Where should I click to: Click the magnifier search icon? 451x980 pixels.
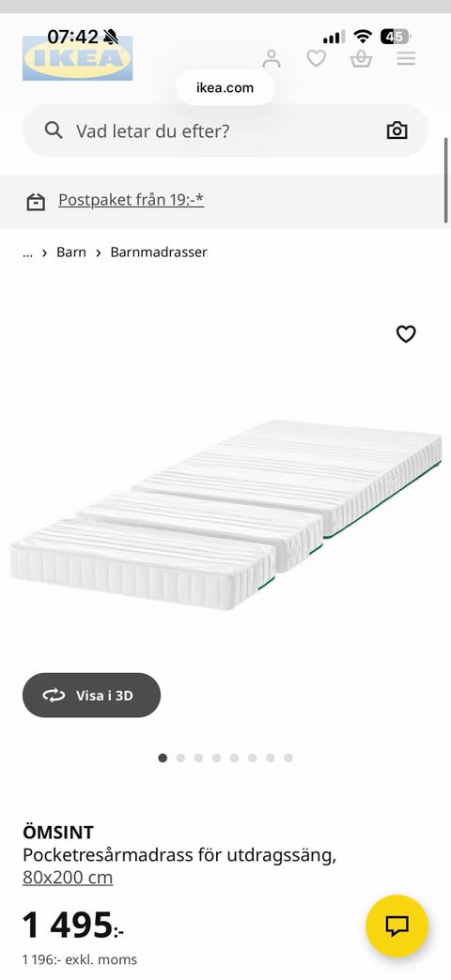tap(54, 130)
